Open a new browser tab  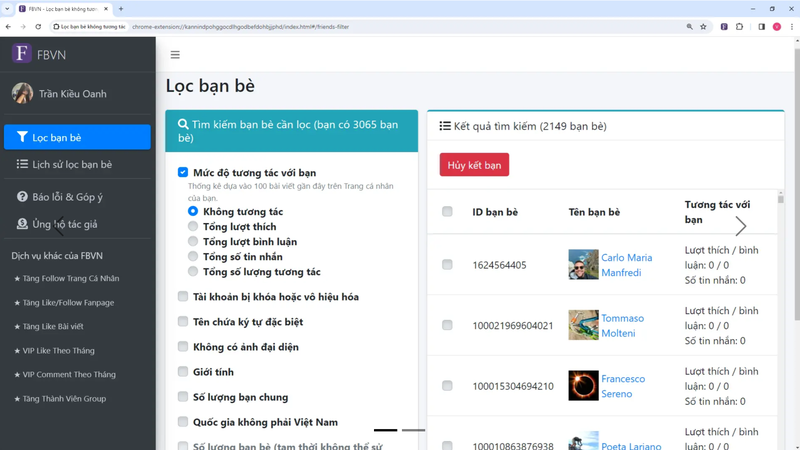point(121,9)
